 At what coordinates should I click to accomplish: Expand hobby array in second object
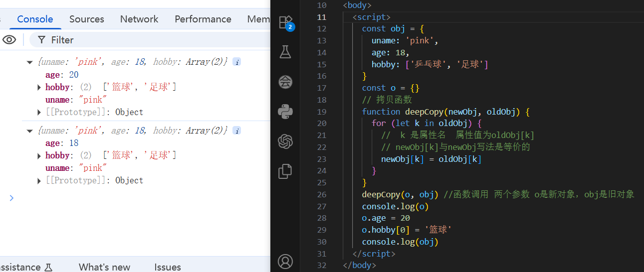pos(39,155)
